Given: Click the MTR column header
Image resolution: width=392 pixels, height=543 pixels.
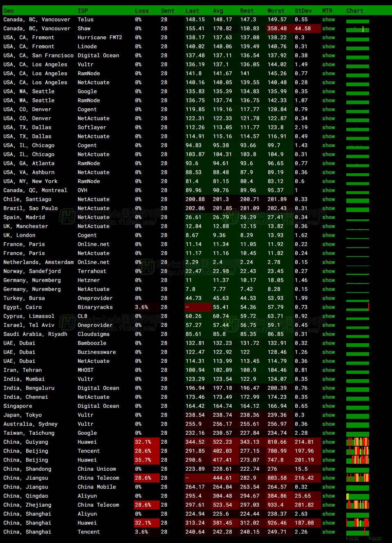Looking at the screenshot, I should coord(327,11).
